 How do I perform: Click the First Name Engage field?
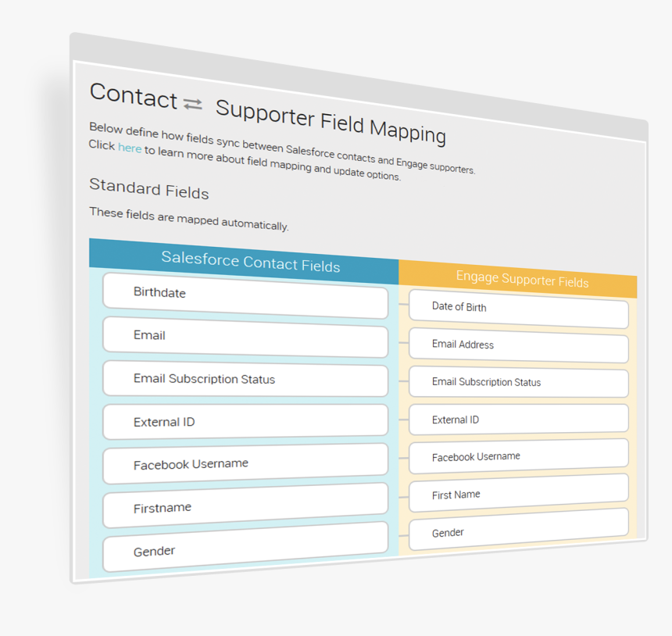[519, 493]
